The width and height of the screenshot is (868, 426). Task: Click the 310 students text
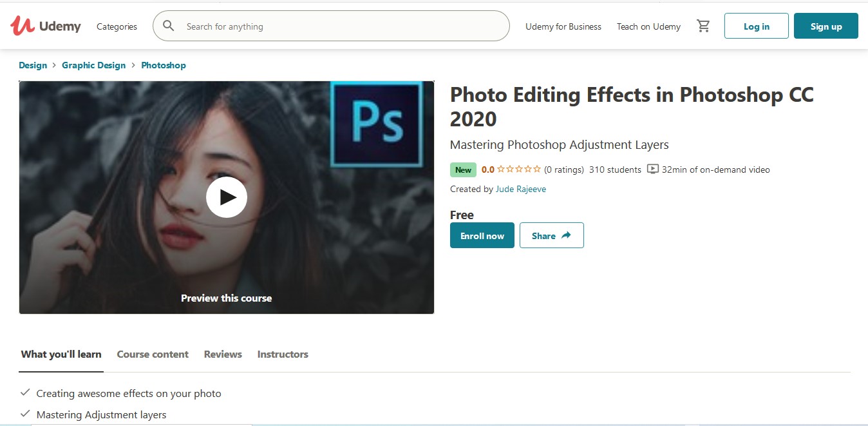tap(615, 169)
